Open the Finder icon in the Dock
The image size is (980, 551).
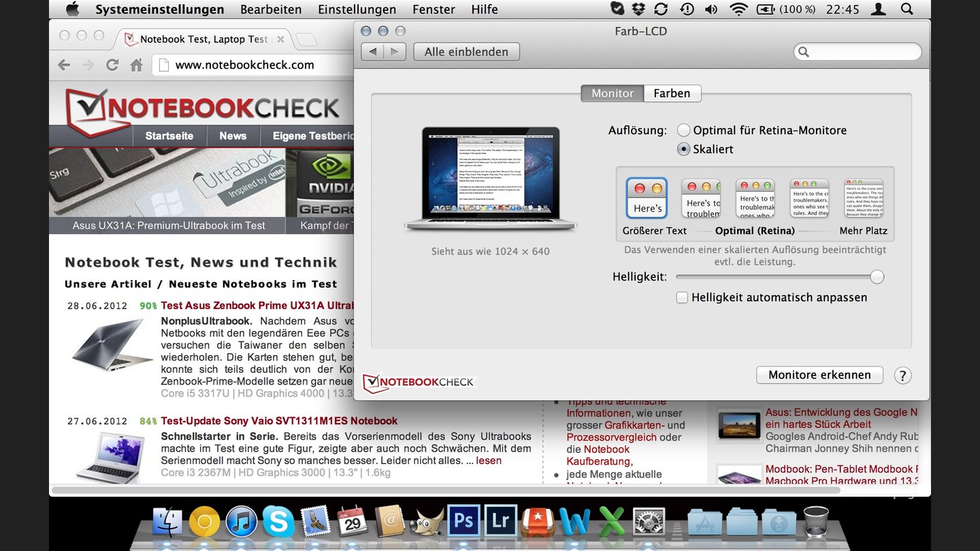click(x=168, y=522)
